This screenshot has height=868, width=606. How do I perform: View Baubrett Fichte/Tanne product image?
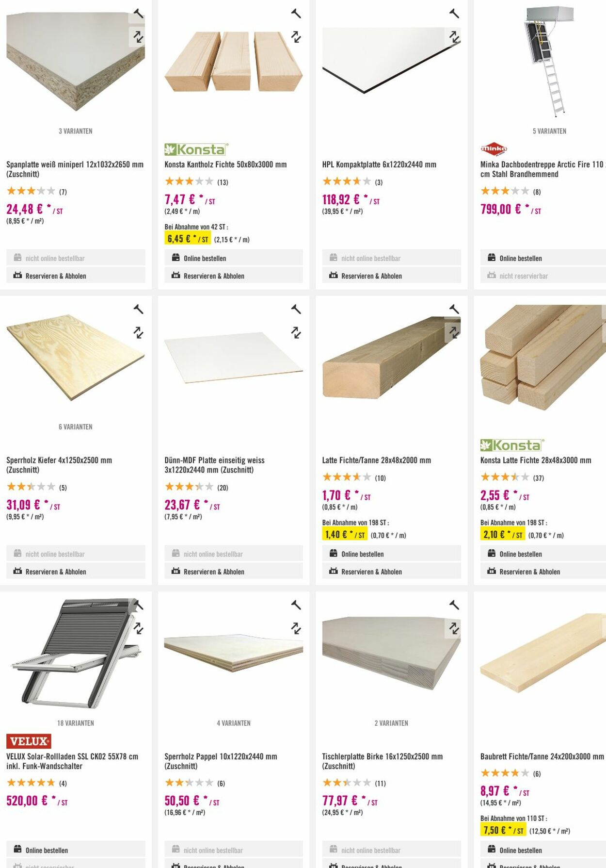[542, 650]
